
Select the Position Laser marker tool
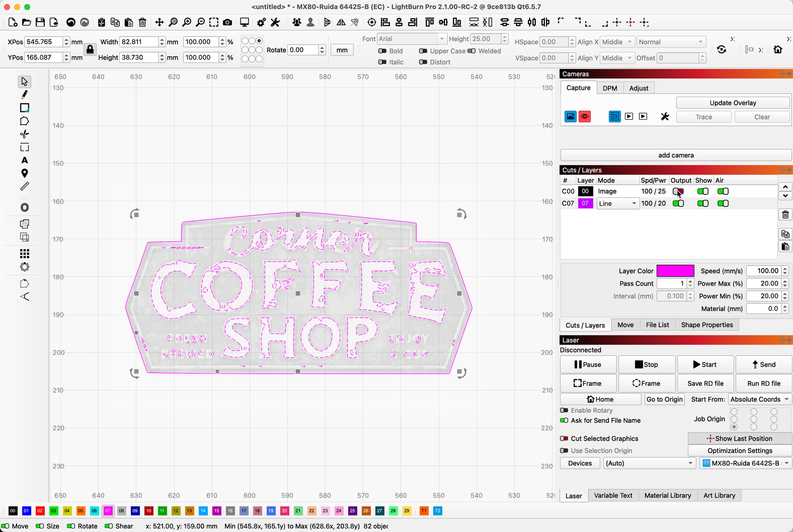pyautogui.click(x=24, y=173)
